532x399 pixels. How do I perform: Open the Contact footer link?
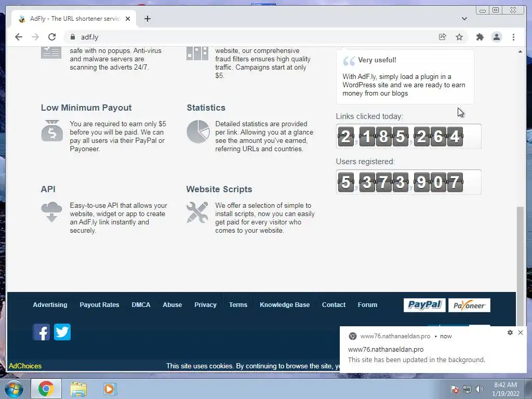click(334, 304)
